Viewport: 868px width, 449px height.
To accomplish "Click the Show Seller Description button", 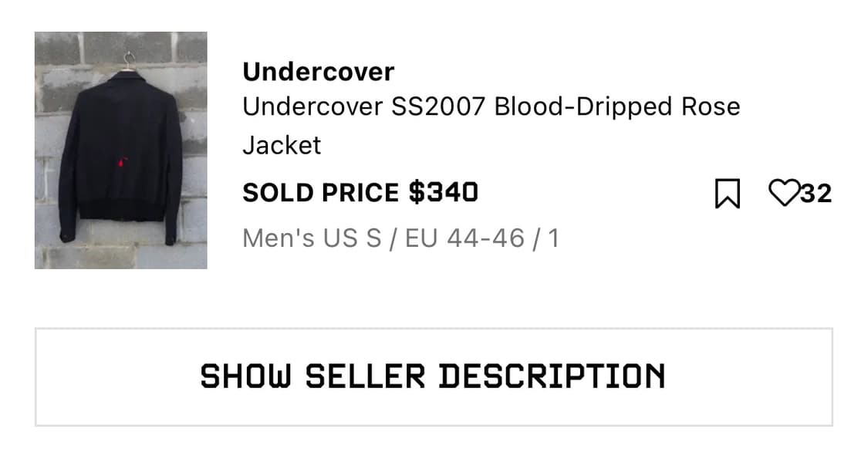I will (x=433, y=376).
